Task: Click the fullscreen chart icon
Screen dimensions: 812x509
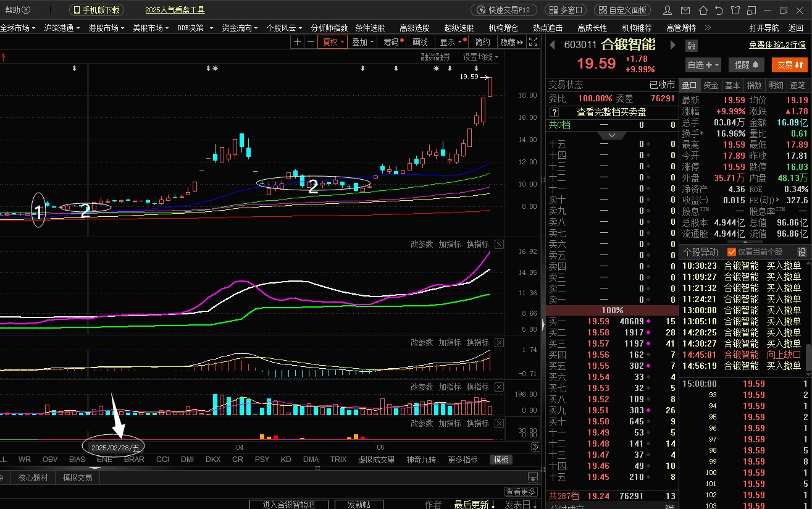Action: (534, 42)
